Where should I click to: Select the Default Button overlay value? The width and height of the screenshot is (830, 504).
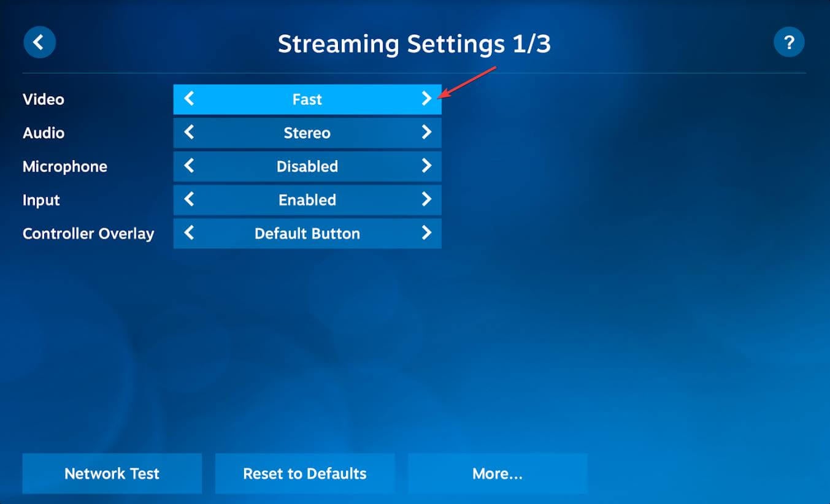click(x=307, y=234)
